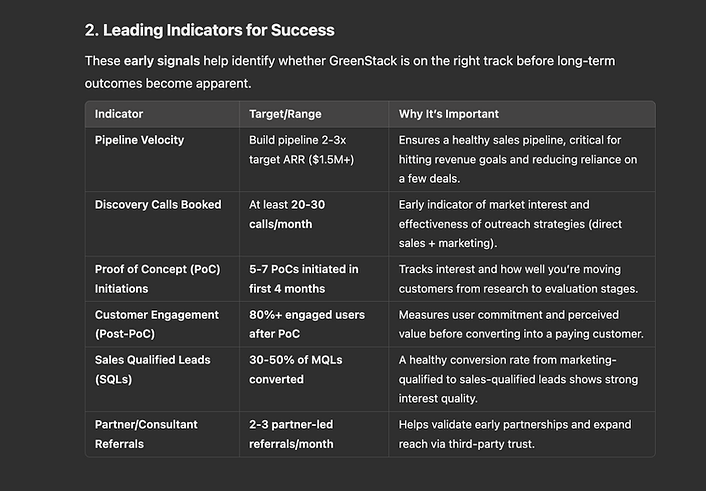Viewport: 706px width, 491px height.
Task: Click the Partner/Consultant Referrals cell
Action: [146, 434]
